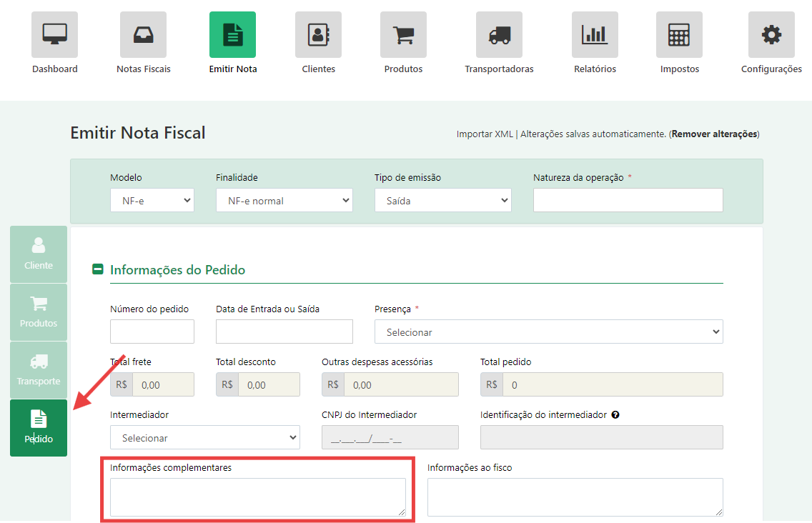Viewport: 812px width, 523px height.
Task: Open the Clientes contact book icon
Action: pos(319,35)
